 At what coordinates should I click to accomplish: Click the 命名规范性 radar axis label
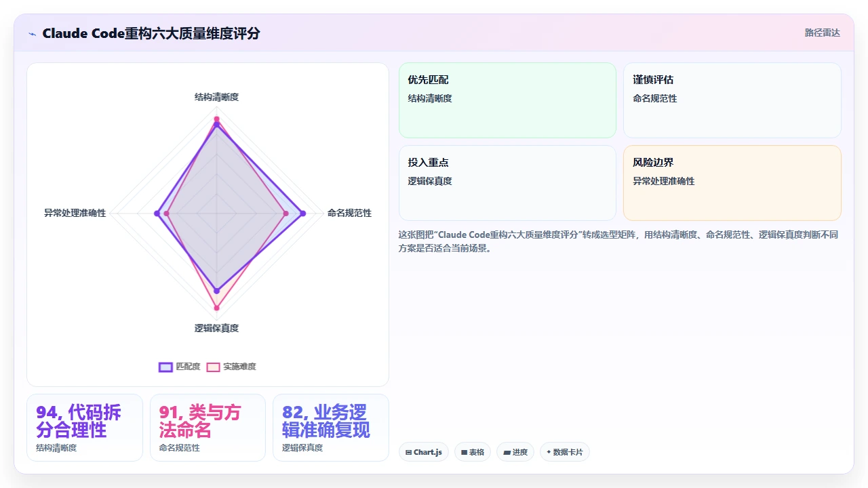[x=349, y=213]
